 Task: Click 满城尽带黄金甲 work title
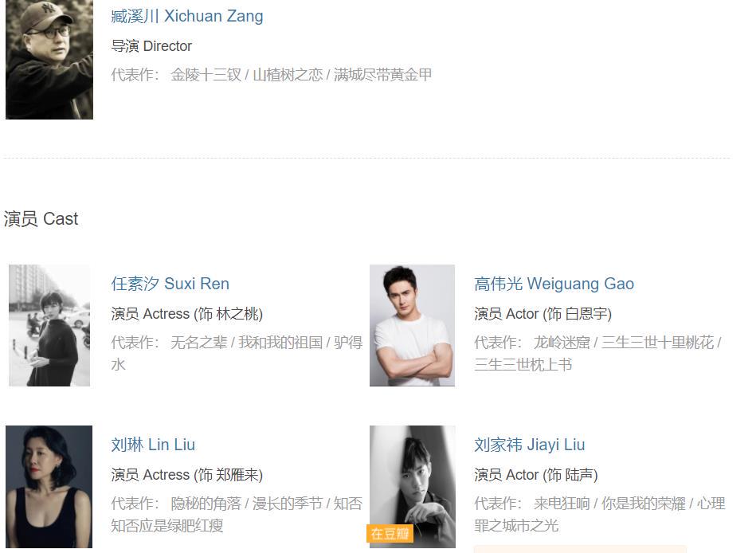pyautogui.click(x=383, y=75)
